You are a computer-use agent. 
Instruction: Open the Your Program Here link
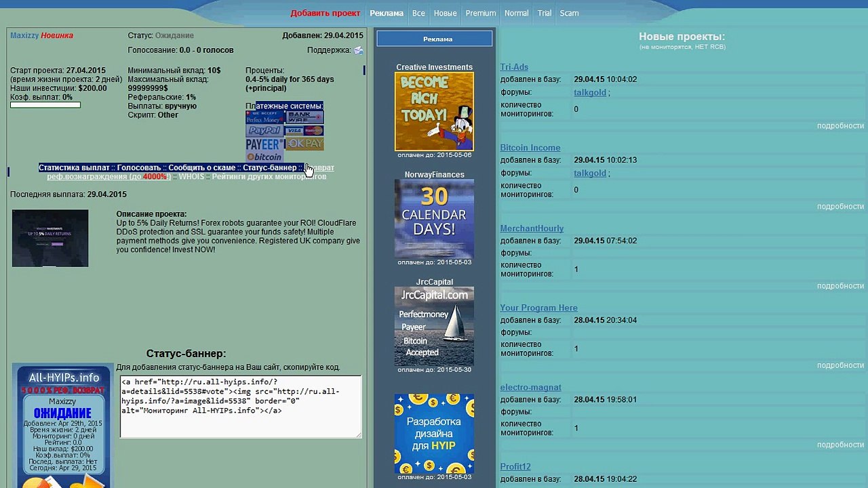pos(539,308)
